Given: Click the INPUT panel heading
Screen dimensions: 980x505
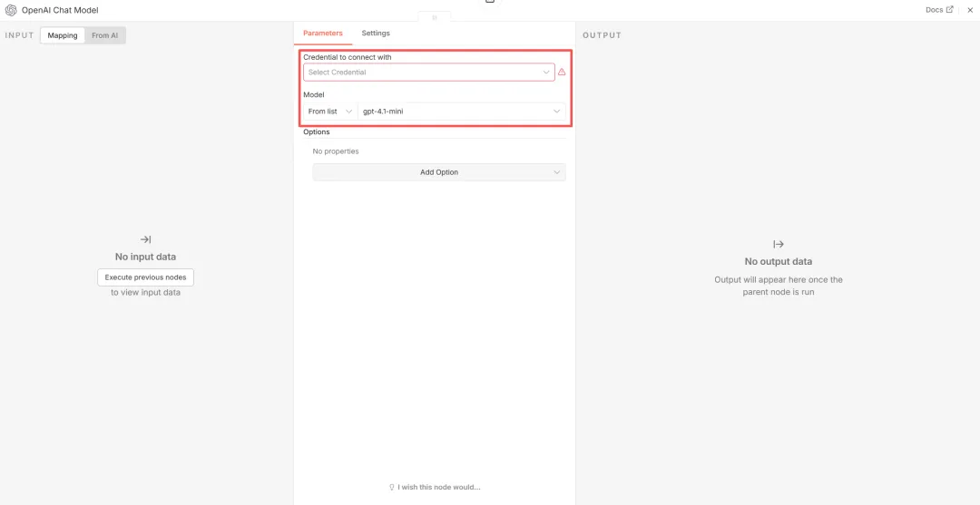Looking at the screenshot, I should coord(19,35).
